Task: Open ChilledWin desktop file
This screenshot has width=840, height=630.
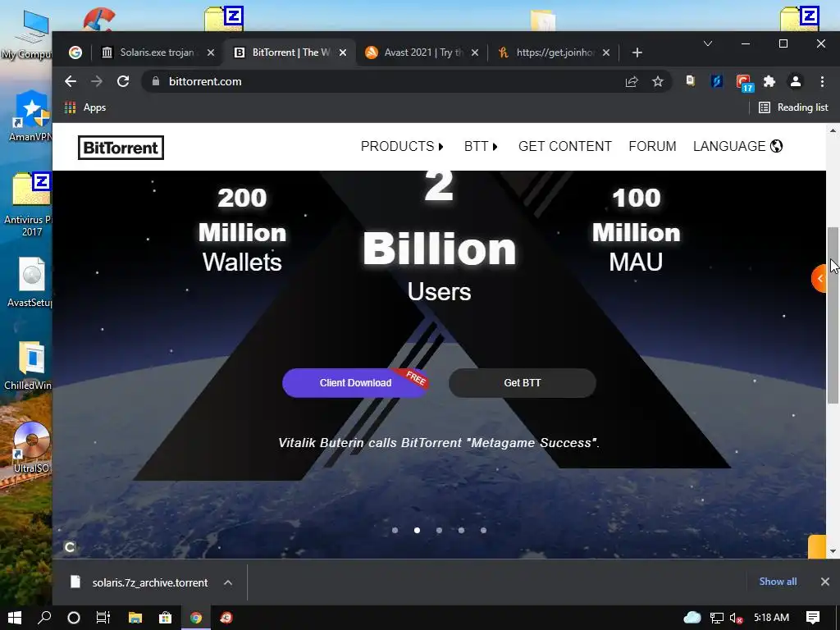Action: [30, 365]
